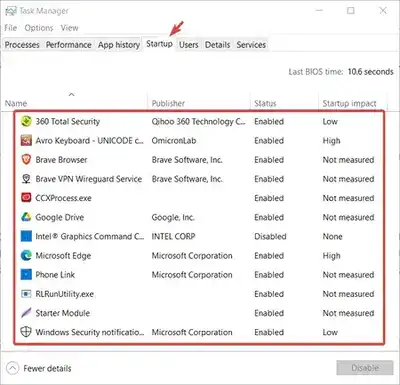This screenshot has height=385, width=400.
Task: Click the Fewer details label
Action: pyautogui.click(x=47, y=368)
